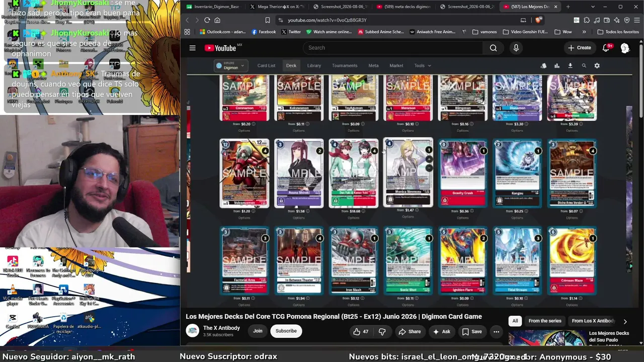Viewport: 644px width, 362px height.
Task: Switch to the Inventario_Digimon_Base browser tab
Action: tap(212, 7)
